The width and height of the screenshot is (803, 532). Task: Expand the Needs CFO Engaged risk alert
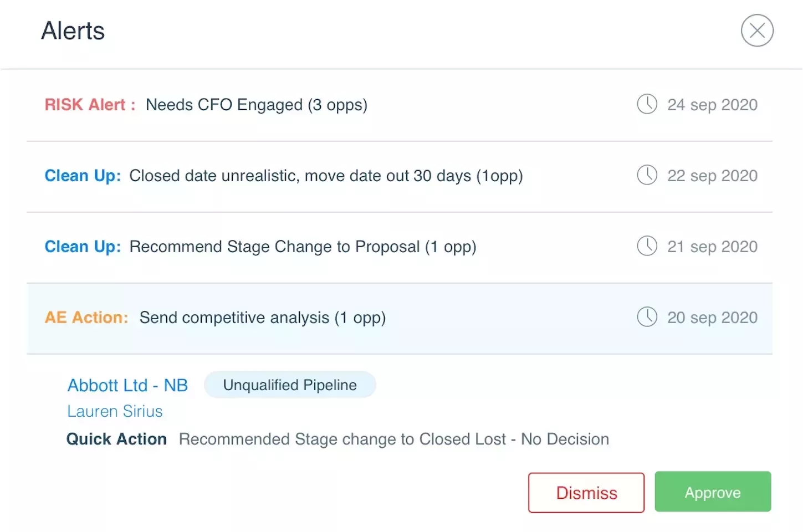click(x=256, y=105)
